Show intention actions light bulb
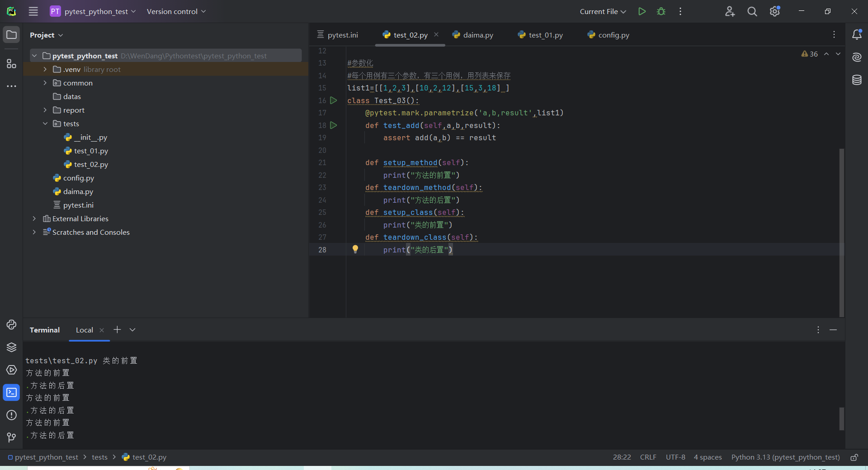 [x=355, y=249]
